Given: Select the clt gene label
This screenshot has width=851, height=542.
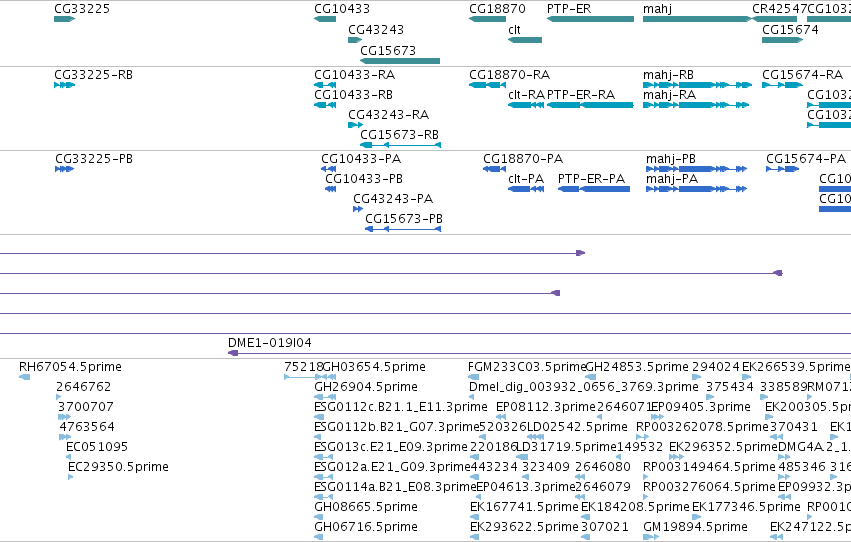Looking at the screenshot, I should tap(515, 29).
